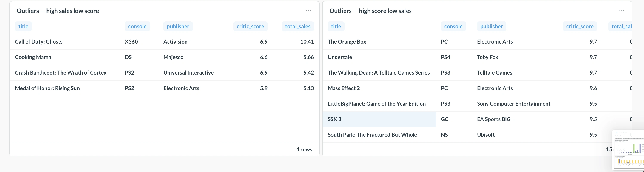Image resolution: width=644 pixels, height=172 pixels.
Task: Click total_sales header in high sales low score table
Action: pos(297,26)
